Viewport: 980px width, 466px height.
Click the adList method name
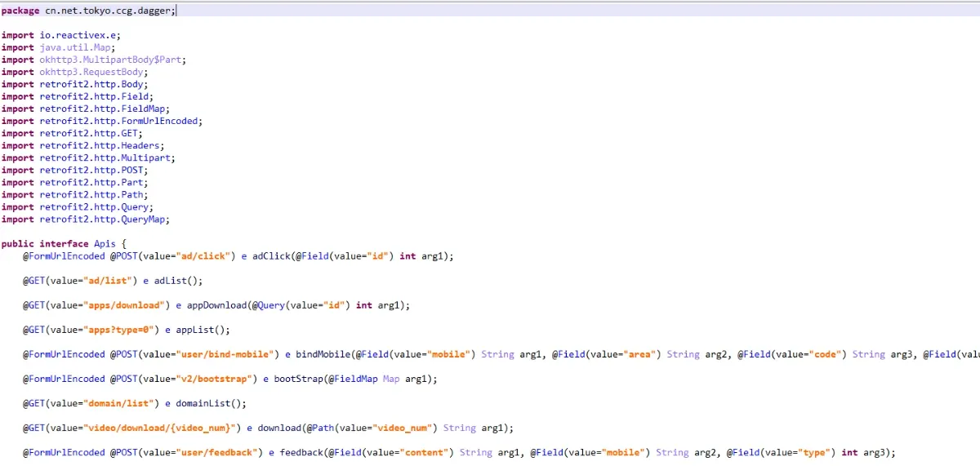point(170,280)
